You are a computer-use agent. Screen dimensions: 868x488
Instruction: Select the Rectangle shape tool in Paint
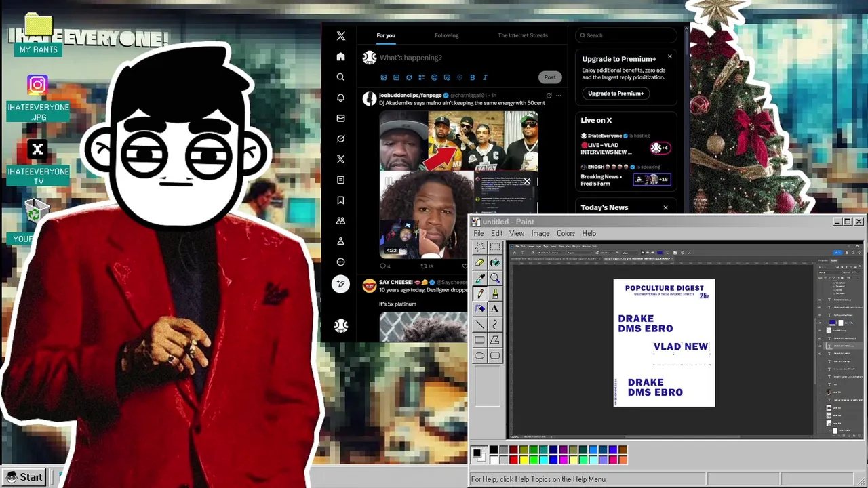coord(480,340)
